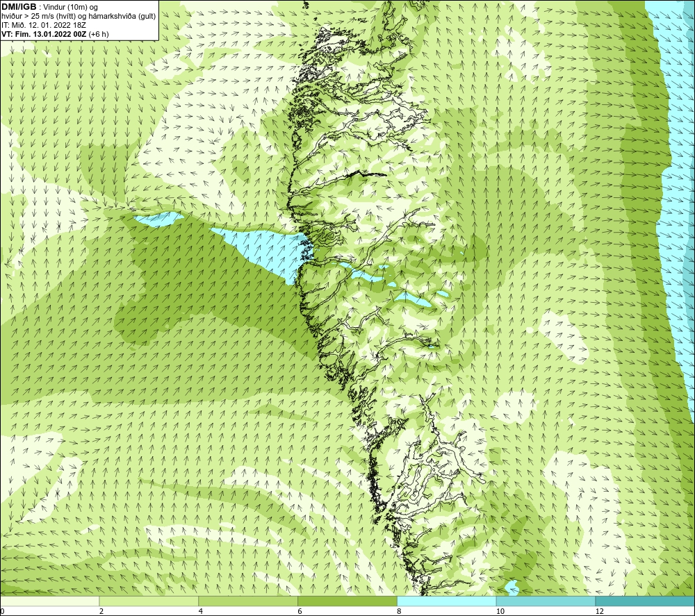Click the 2–4 m/s light green legend swatch
Viewport: 695px width, 616px height.
[x=149, y=601]
